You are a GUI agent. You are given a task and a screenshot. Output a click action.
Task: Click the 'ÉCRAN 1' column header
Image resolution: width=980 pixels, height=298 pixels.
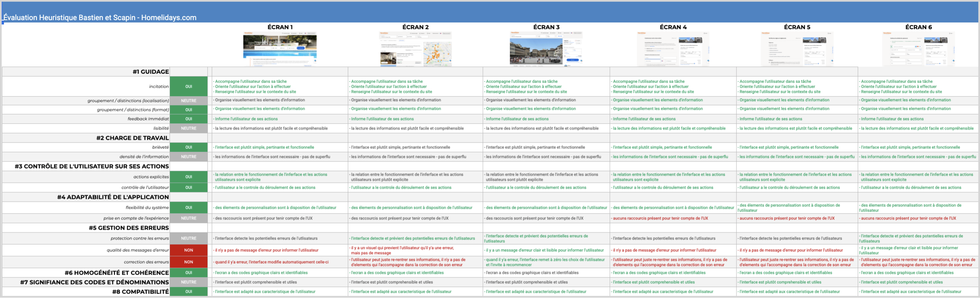[280, 27]
